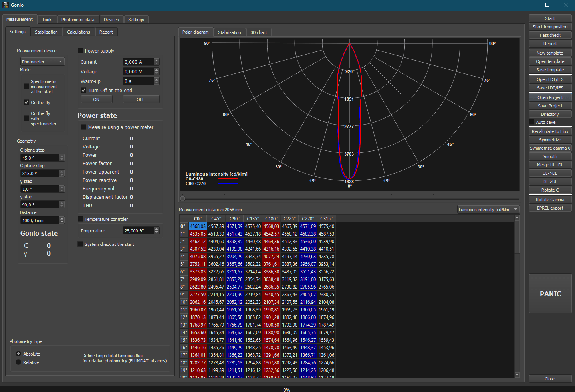Image resolution: width=575 pixels, height=392 pixels.
Task: Tick Spectrometric measurement at the start
Action: coord(26,86)
